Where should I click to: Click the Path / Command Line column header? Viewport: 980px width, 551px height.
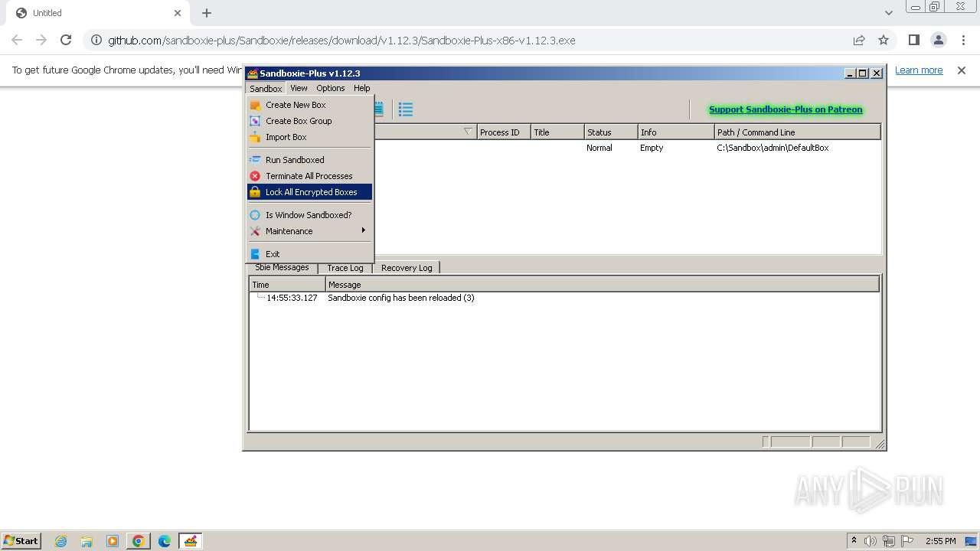pos(797,132)
